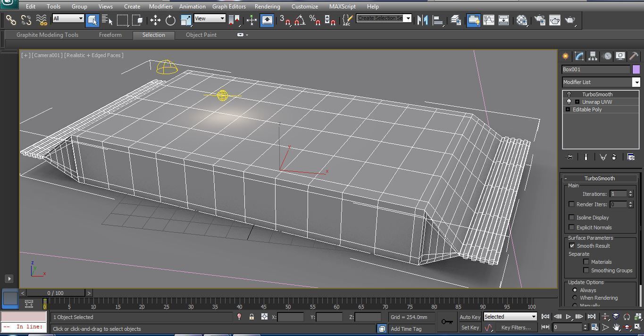Image resolution: width=644 pixels, height=336 pixels.
Task: Open the MAXScript menu
Action: coord(343,7)
